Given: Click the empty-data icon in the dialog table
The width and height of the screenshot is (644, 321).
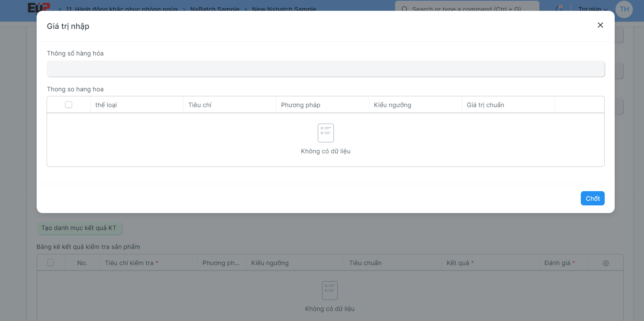Looking at the screenshot, I should coord(326,133).
